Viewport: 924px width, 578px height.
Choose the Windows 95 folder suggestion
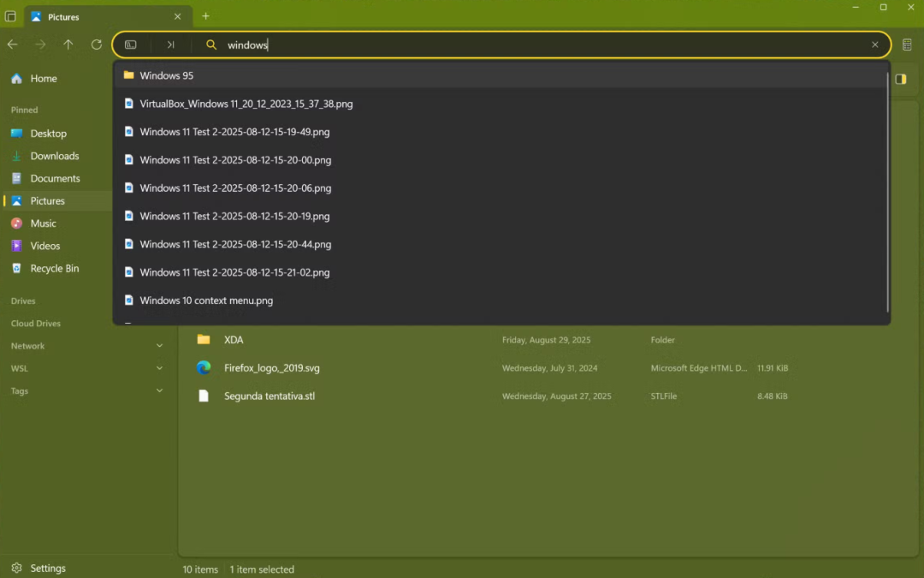(x=500, y=75)
